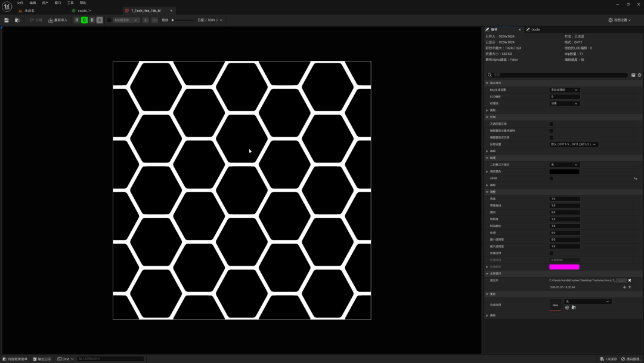This screenshot has width=644, height=363.
Task: Click the LOD Bias input field
Action: click(x=565, y=97)
